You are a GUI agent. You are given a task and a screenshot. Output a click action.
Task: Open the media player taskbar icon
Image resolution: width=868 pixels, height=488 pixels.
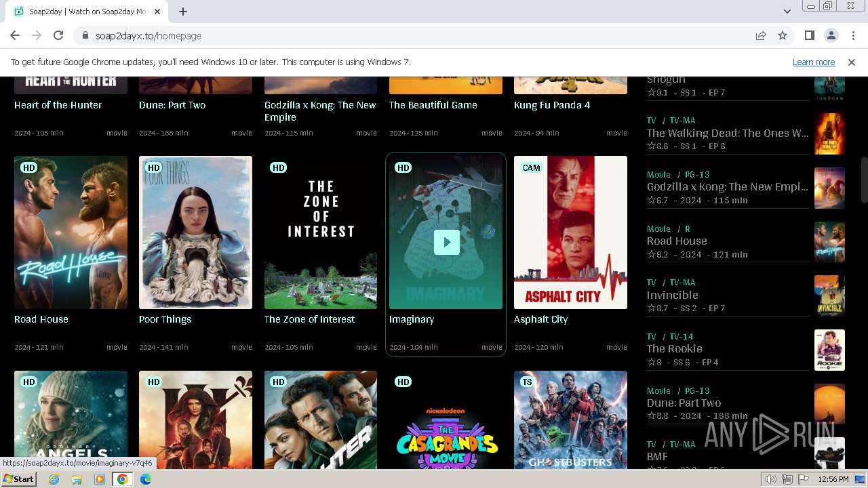coord(100,479)
